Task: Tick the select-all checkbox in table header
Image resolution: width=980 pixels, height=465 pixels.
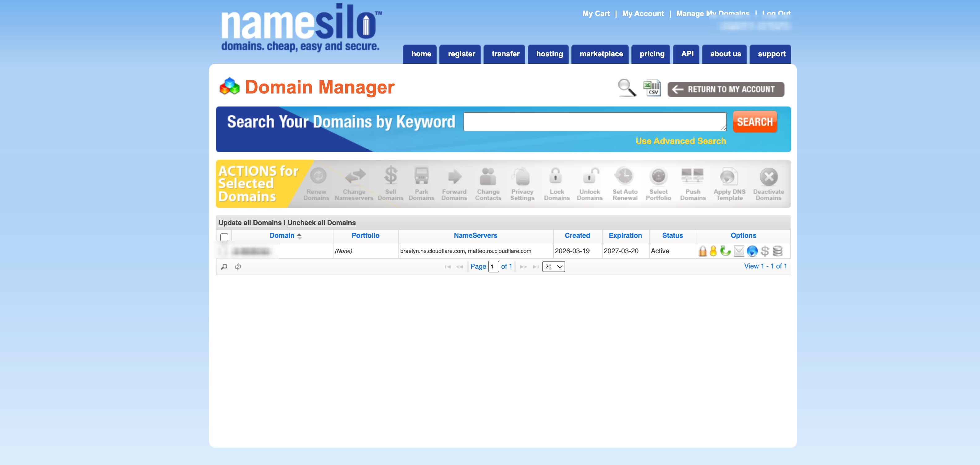Action: [x=225, y=237]
